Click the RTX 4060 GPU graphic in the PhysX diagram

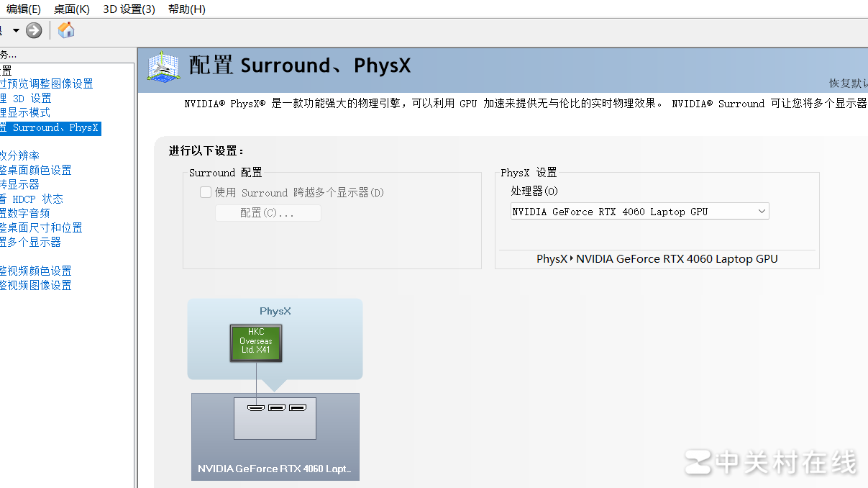(275, 437)
